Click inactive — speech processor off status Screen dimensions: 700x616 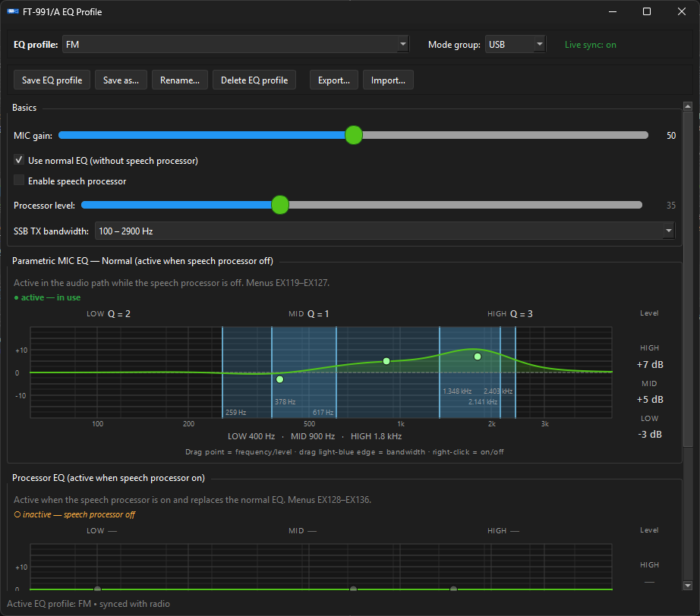pos(74,514)
